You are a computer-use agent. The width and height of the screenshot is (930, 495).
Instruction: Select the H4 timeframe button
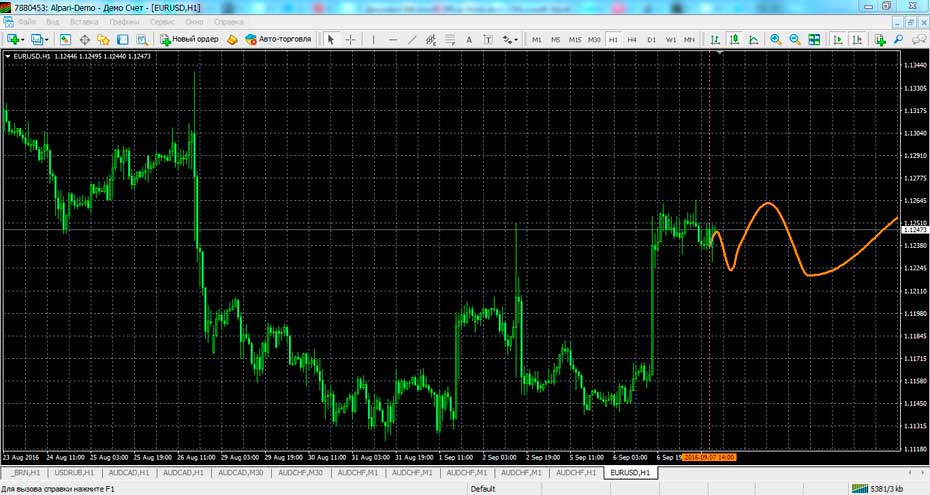(632, 40)
